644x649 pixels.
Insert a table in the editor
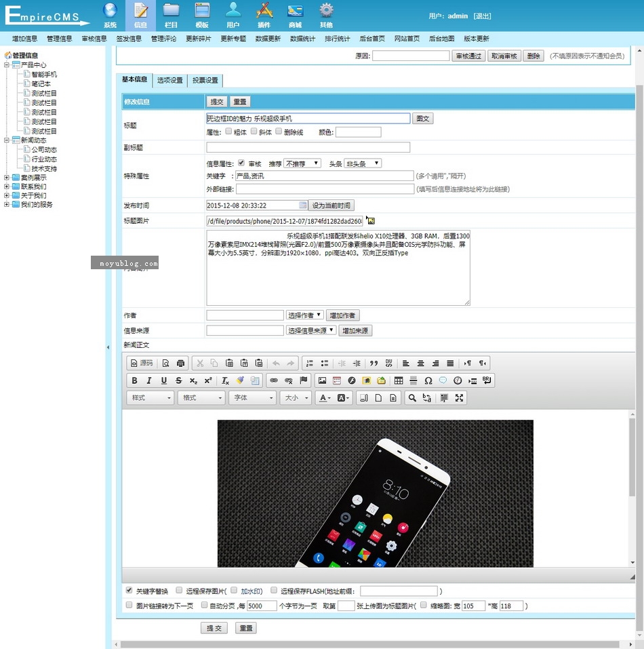399,380
